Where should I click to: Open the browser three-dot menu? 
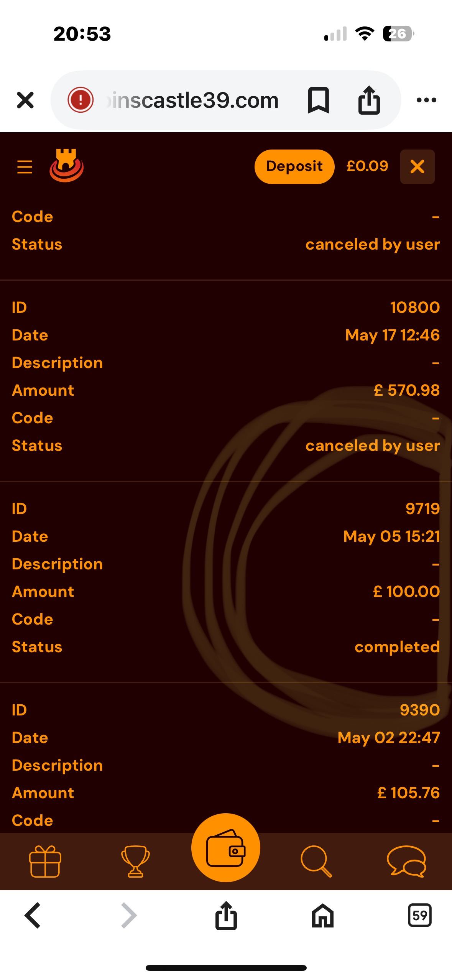click(x=426, y=100)
